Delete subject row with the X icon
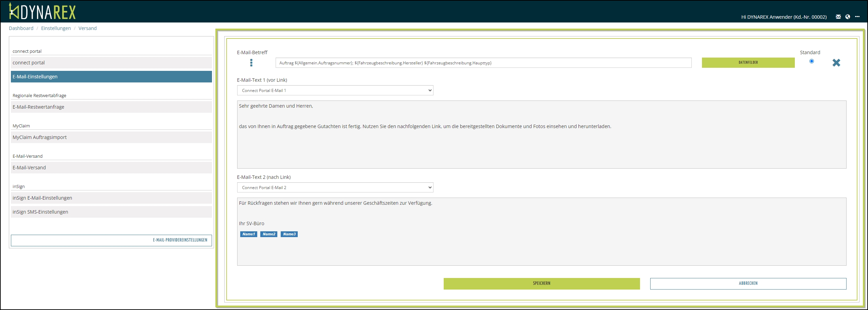The image size is (868, 310). 836,63
